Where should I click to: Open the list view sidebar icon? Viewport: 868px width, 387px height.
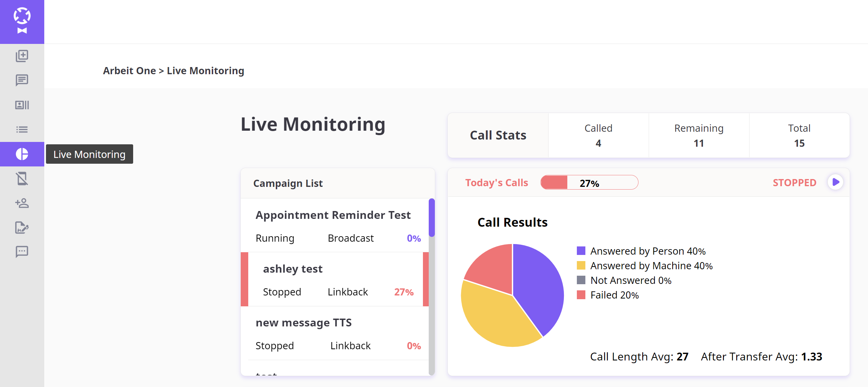(22, 130)
